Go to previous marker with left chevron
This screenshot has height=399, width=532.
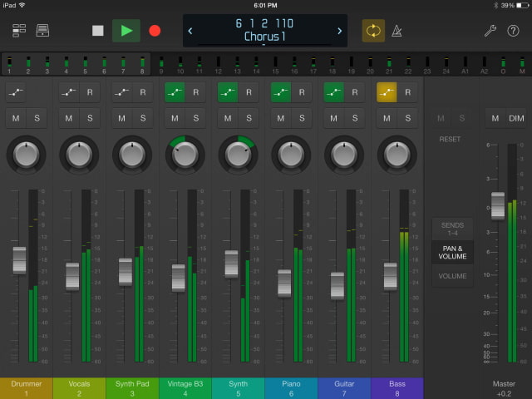[190, 31]
